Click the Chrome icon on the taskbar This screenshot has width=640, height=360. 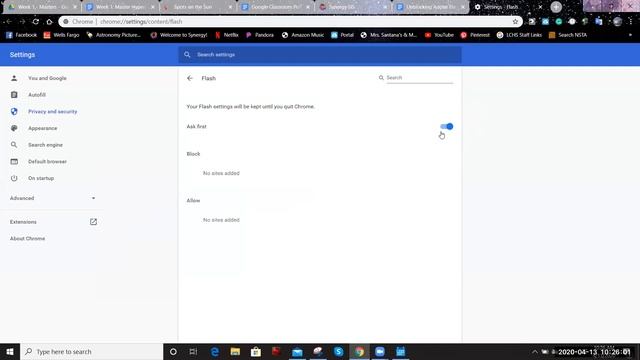click(x=359, y=351)
